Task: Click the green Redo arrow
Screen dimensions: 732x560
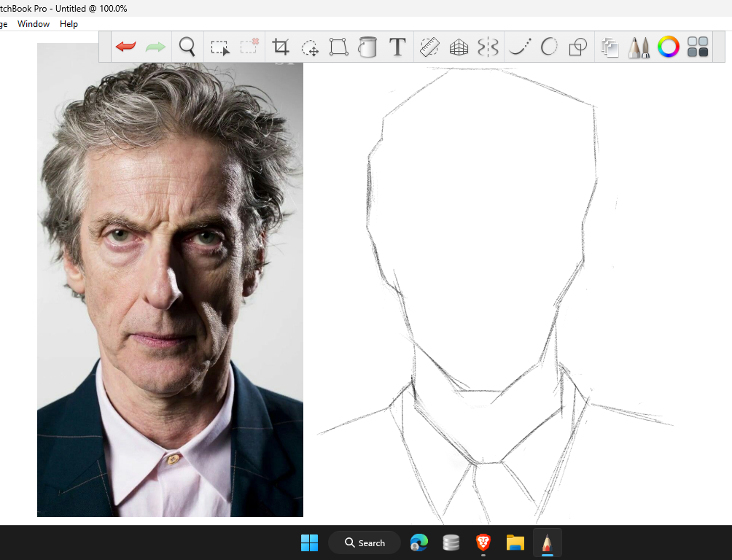Action: [155, 47]
